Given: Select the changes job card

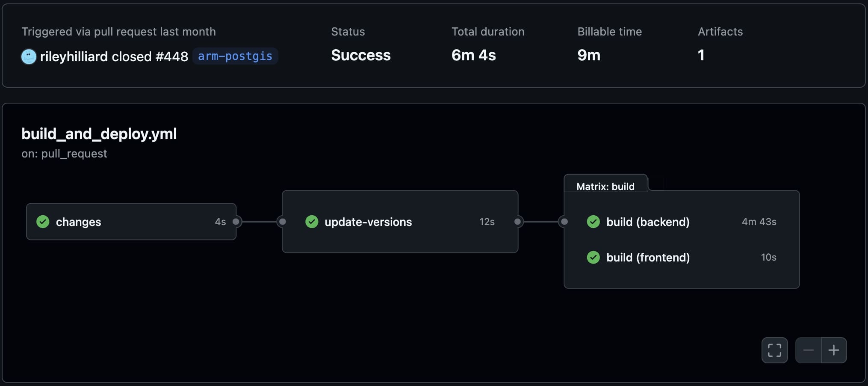Looking at the screenshot, I should coord(131,222).
